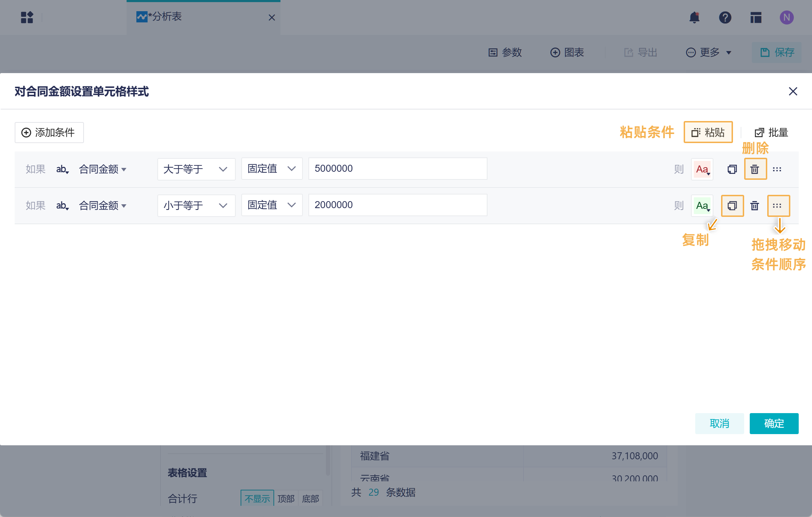The image size is (812, 517).
Task: Click the drag handle on second condition
Action: (778, 206)
